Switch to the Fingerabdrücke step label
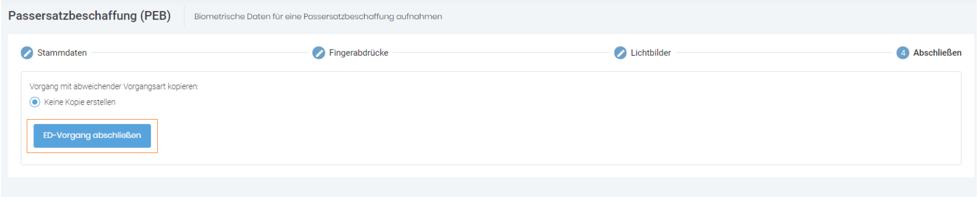980x202 pixels. tap(358, 53)
